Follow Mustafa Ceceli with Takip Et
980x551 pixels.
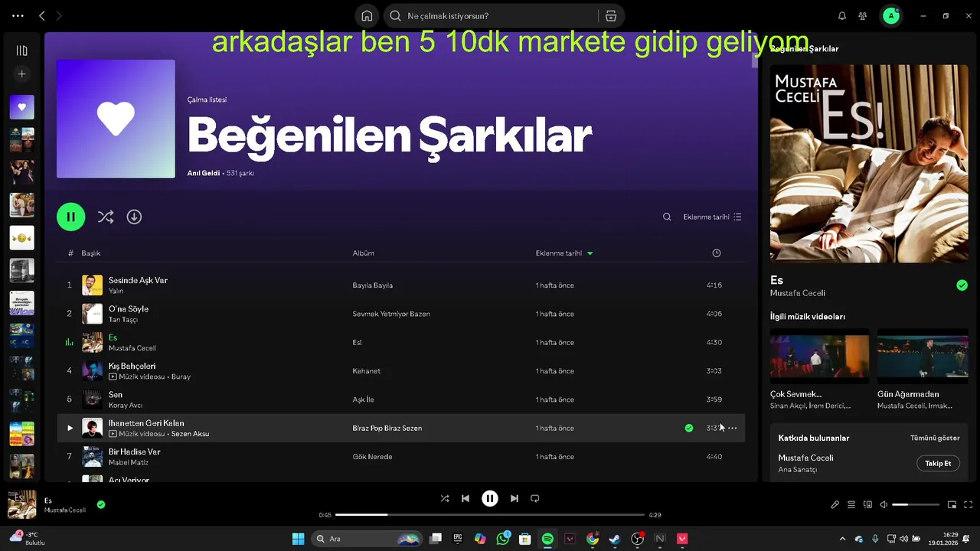938,463
